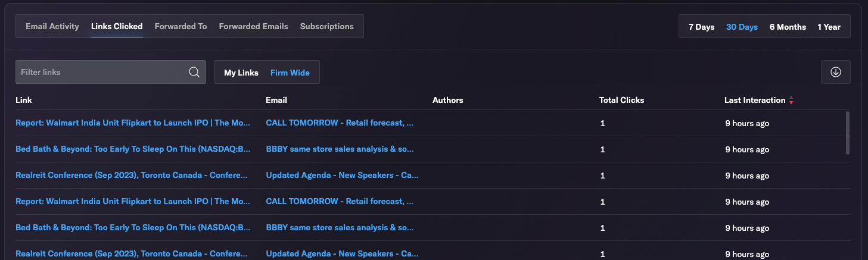Switch time range to 7 Days
This screenshot has height=260, width=868.
pyautogui.click(x=701, y=27)
